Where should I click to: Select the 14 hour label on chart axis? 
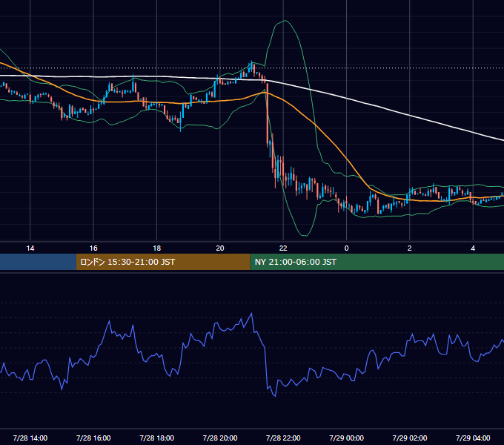30,248
